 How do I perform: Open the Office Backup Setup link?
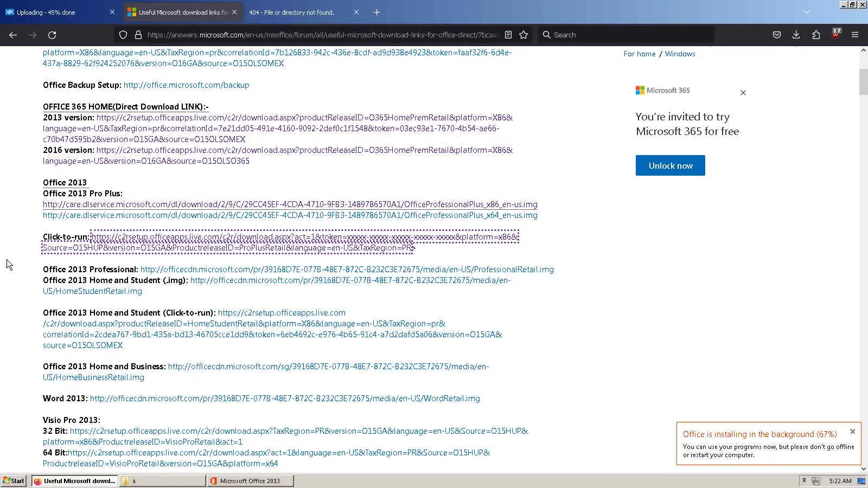(187, 85)
